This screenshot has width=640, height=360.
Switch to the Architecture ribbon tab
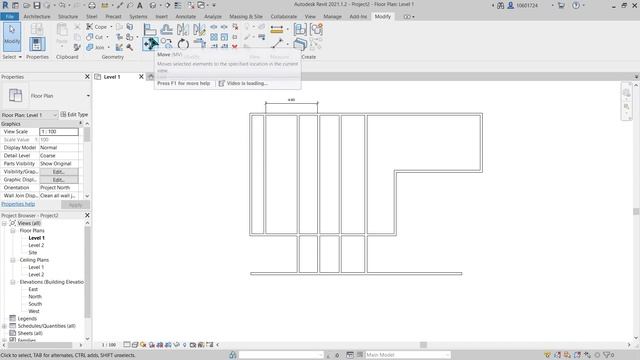click(37, 17)
